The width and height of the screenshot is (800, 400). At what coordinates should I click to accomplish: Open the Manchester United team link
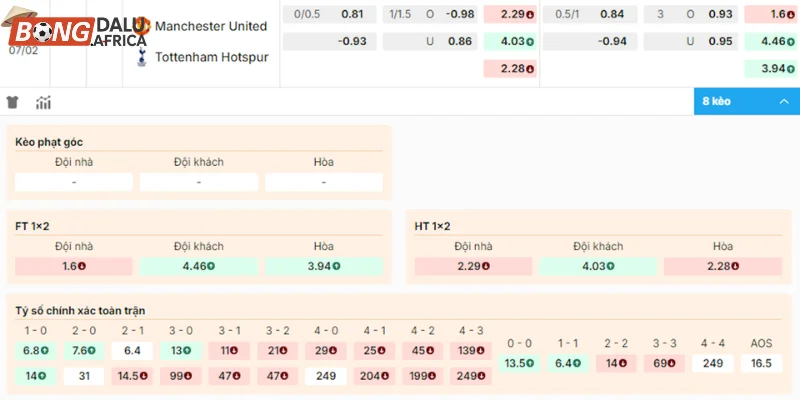pyautogui.click(x=211, y=26)
